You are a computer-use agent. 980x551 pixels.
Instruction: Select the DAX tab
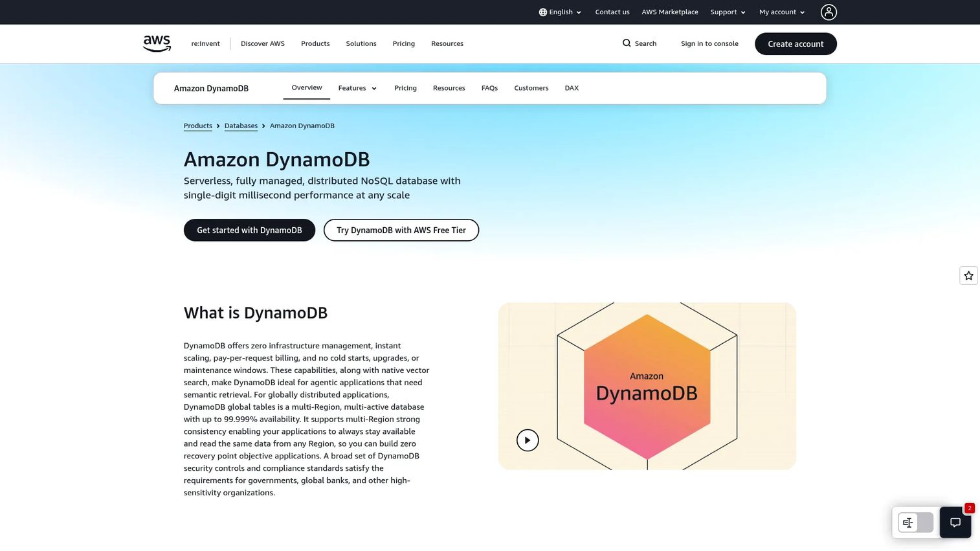tap(572, 88)
